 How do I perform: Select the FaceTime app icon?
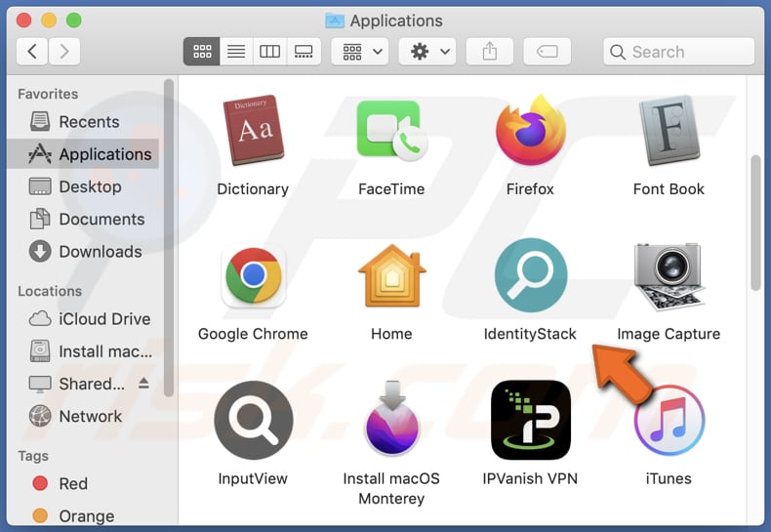(391, 132)
